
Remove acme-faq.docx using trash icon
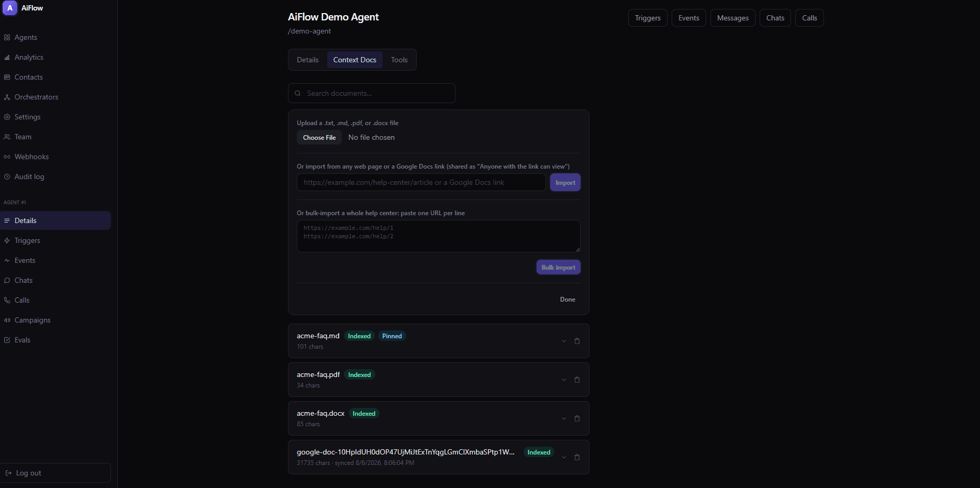577,418
